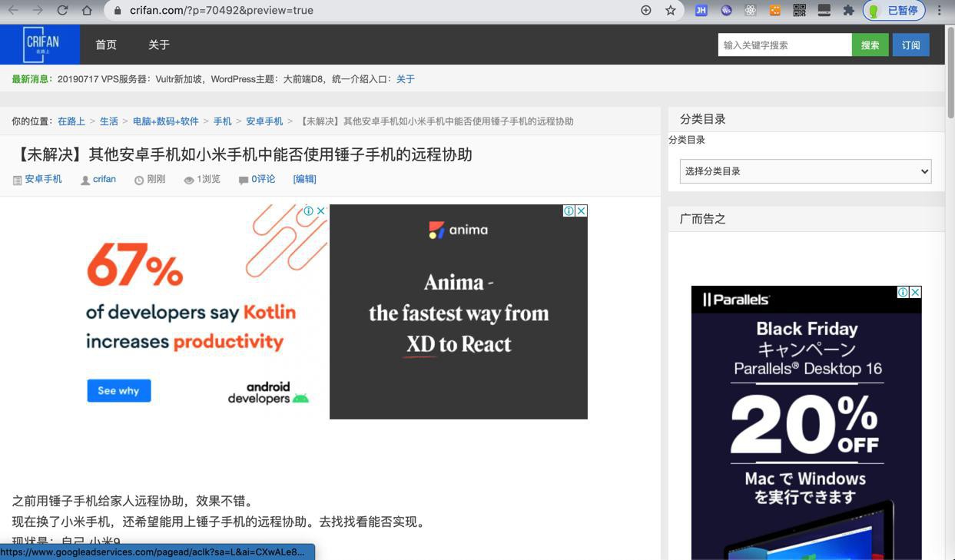Open the purple Ws extension

click(726, 10)
